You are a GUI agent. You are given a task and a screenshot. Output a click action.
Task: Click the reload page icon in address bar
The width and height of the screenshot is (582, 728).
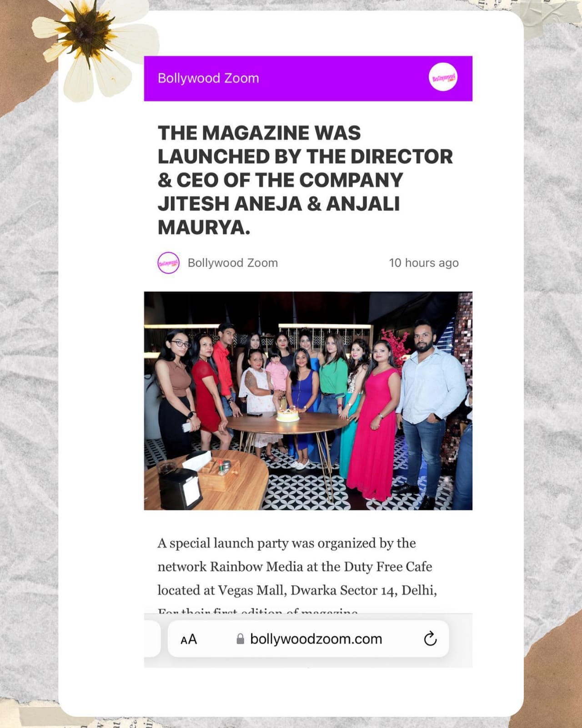pyautogui.click(x=430, y=639)
